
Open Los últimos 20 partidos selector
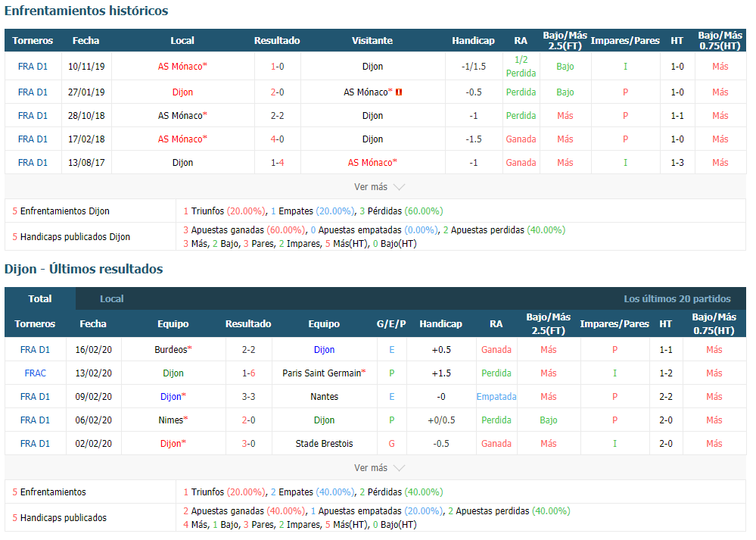(677, 298)
